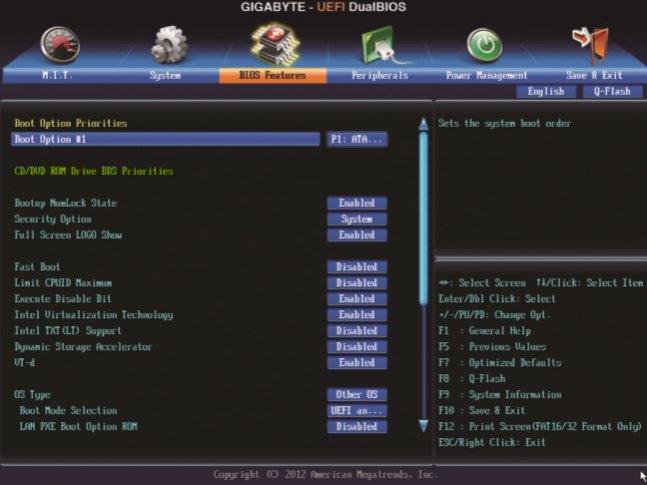Image resolution: width=647 pixels, height=485 pixels.
Task: Select the Fast Boot label
Action: (37, 267)
